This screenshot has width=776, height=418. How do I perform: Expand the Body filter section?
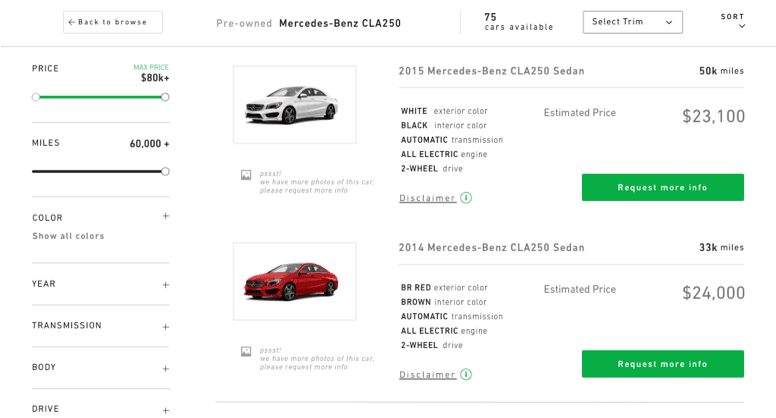[166, 368]
